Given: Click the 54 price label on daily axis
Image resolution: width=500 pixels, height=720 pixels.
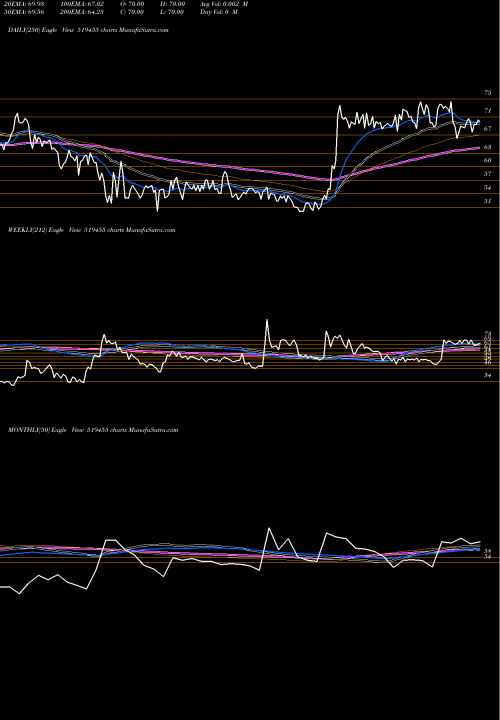Looking at the screenshot, I should (488, 188).
